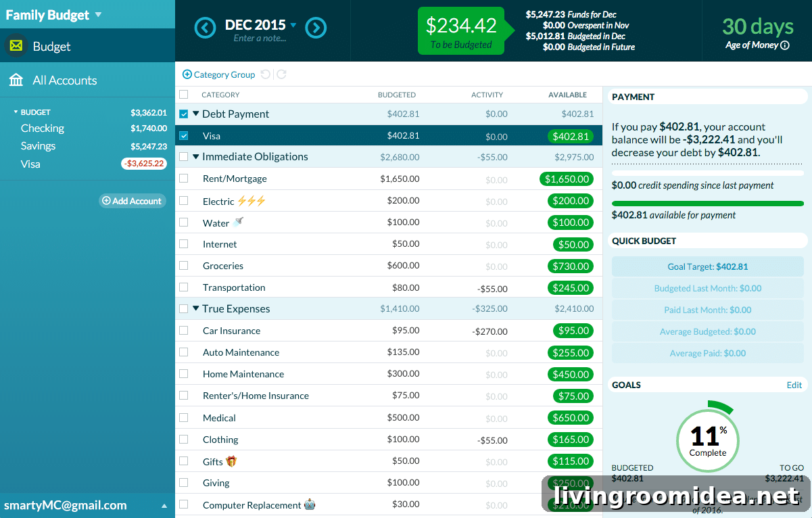Toggle the select-all checkbox in header
812x518 pixels.
pyautogui.click(x=184, y=95)
